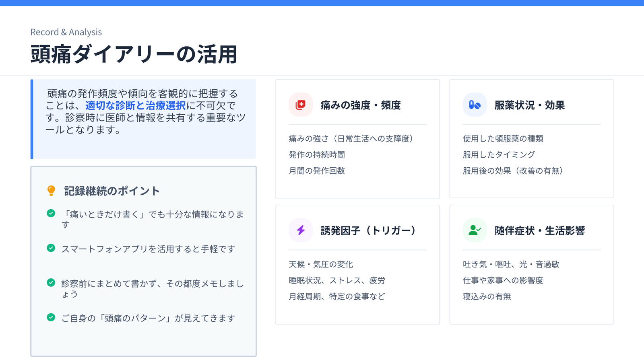Click the line 使用した頓服薬の種類
This screenshot has height=362, width=644.
click(x=503, y=138)
